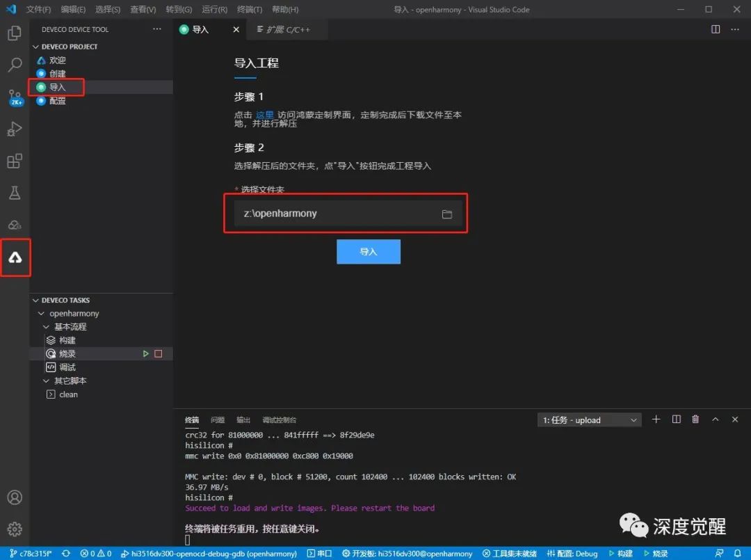
Task: Open the Test flask view
Action: (x=15, y=193)
